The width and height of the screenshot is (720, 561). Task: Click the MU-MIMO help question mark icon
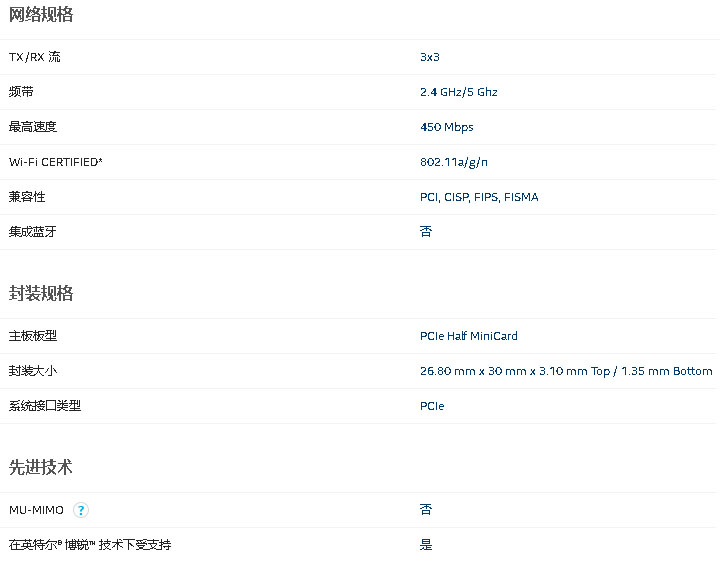(x=81, y=510)
